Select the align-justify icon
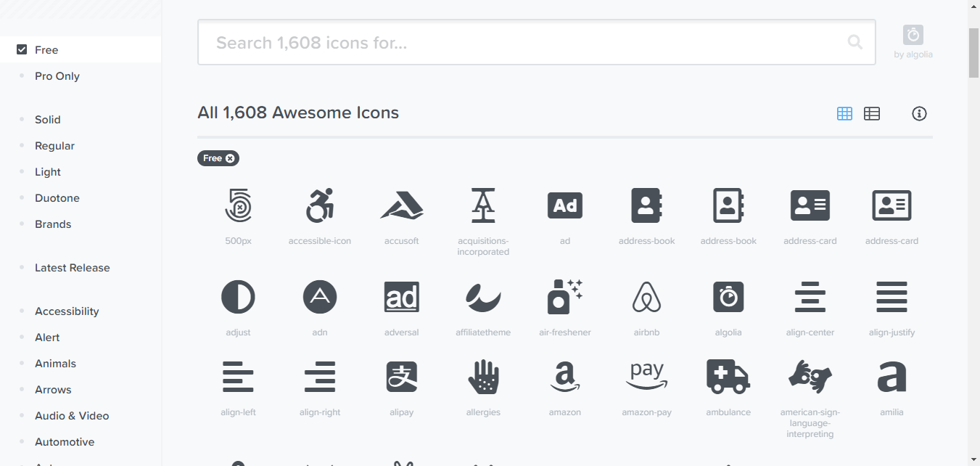Viewport: 980px width, 466px height. point(892,297)
